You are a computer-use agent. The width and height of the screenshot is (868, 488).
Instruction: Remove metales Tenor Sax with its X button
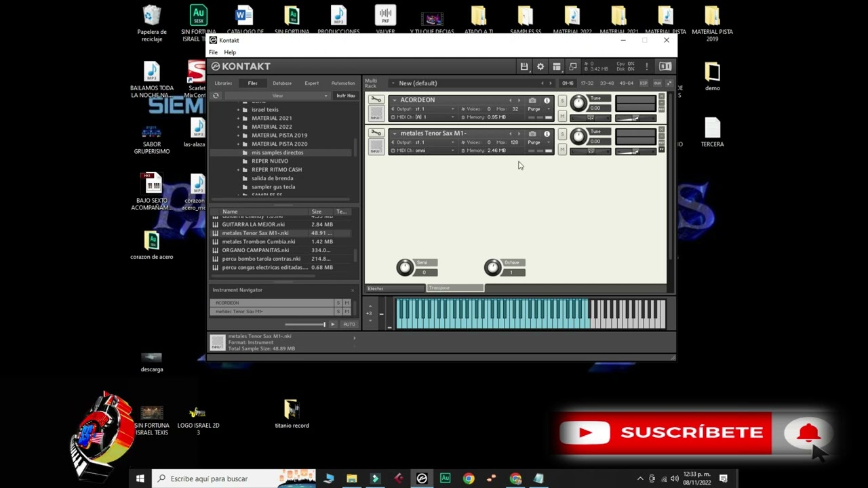(x=661, y=130)
